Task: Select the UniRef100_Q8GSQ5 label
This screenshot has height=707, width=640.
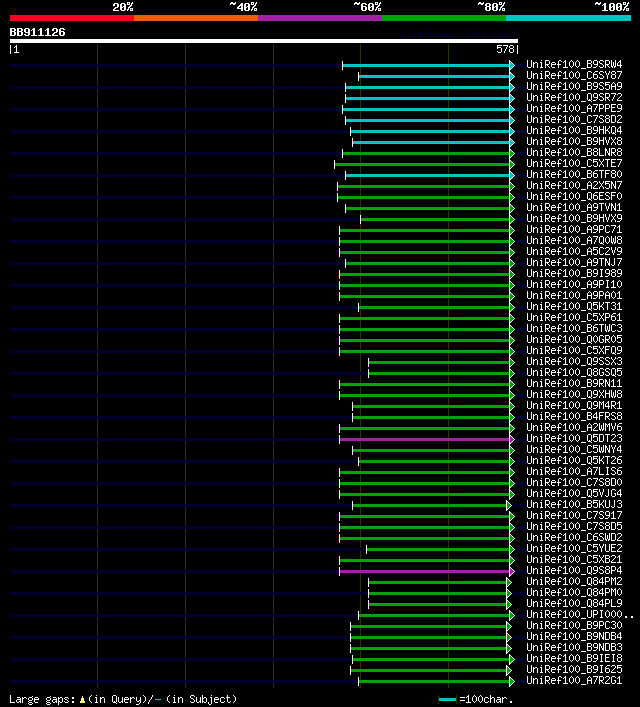Action: (574, 372)
